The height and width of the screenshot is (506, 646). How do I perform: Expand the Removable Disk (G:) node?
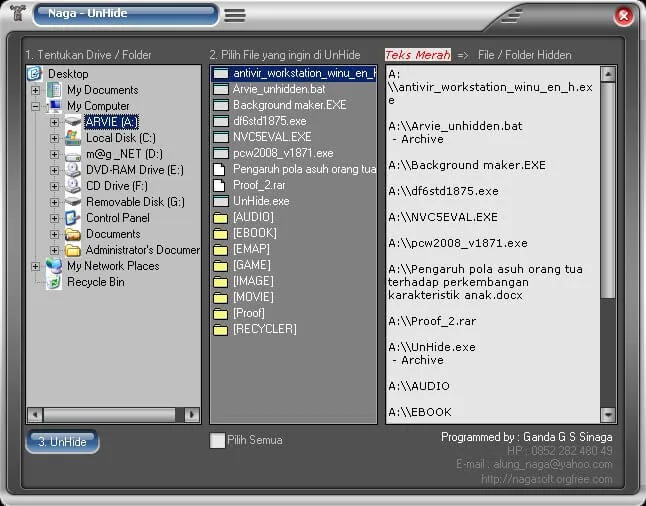pos(54,202)
